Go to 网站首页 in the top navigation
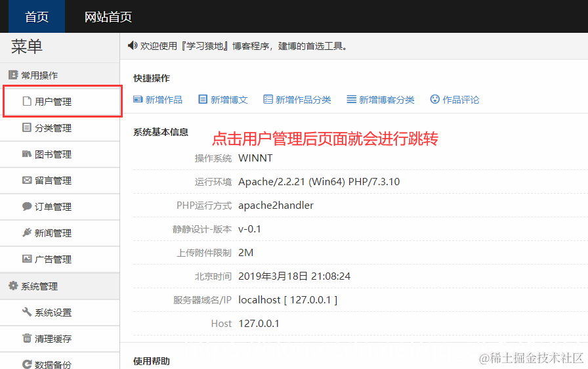Viewport: 588px width, 369px height. click(x=108, y=16)
